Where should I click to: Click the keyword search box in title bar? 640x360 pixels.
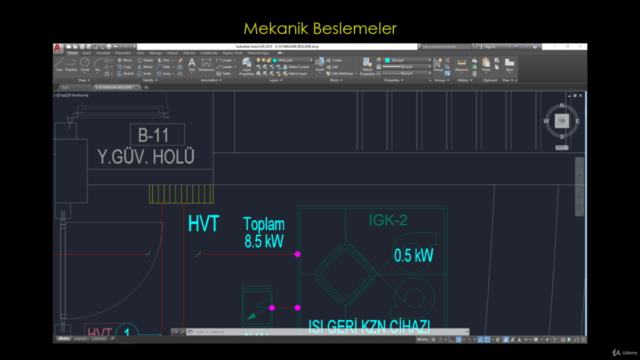(x=446, y=47)
